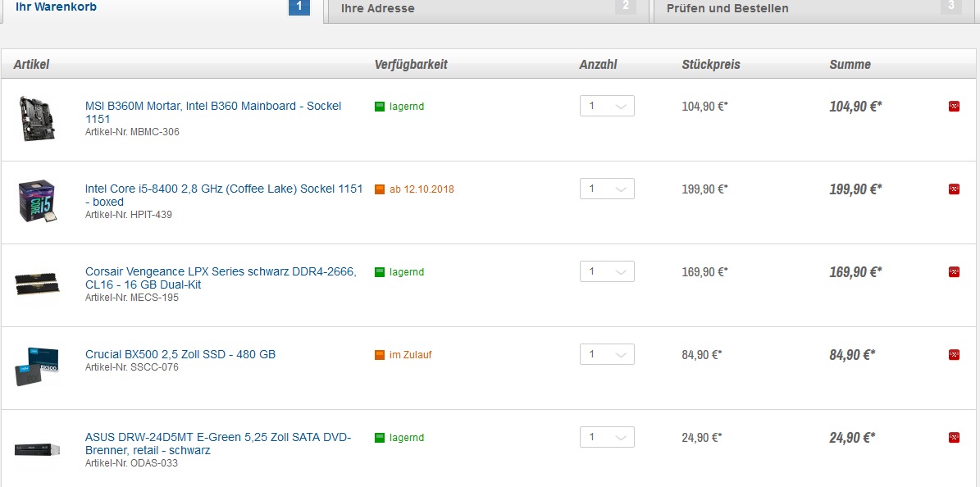Click 'Artikel-Nr. ODAS-033' text
Screen dimensions: 980x487
click(x=131, y=463)
